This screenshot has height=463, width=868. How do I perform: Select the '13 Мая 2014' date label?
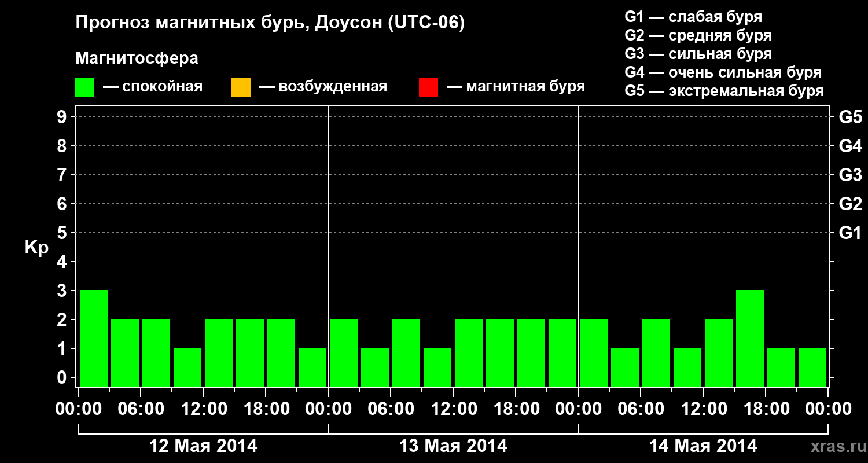pos(453,446)
